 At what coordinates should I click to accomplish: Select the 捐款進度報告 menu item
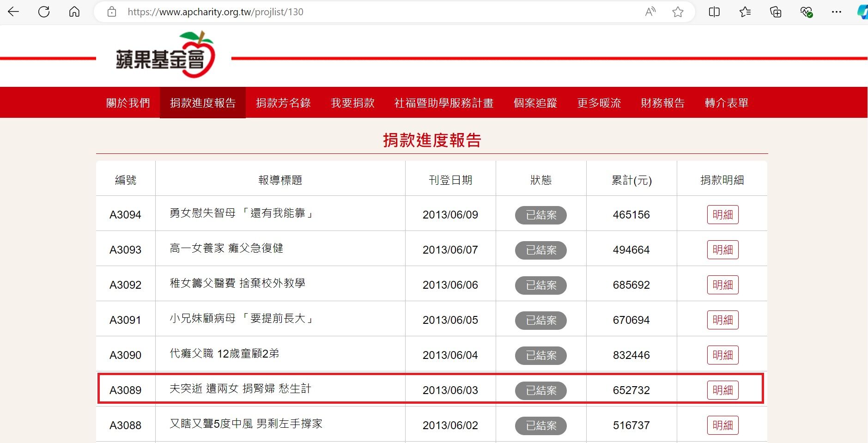[203, 103]
